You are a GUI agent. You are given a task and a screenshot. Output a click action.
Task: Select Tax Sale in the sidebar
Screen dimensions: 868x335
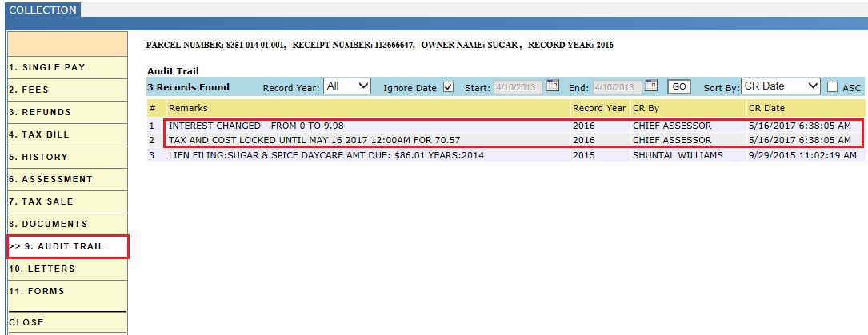[67, 201]
